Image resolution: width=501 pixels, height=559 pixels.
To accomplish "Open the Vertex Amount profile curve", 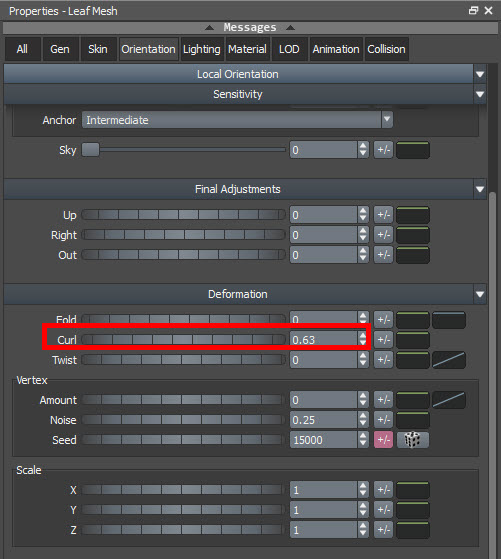I will coord(449,400).
